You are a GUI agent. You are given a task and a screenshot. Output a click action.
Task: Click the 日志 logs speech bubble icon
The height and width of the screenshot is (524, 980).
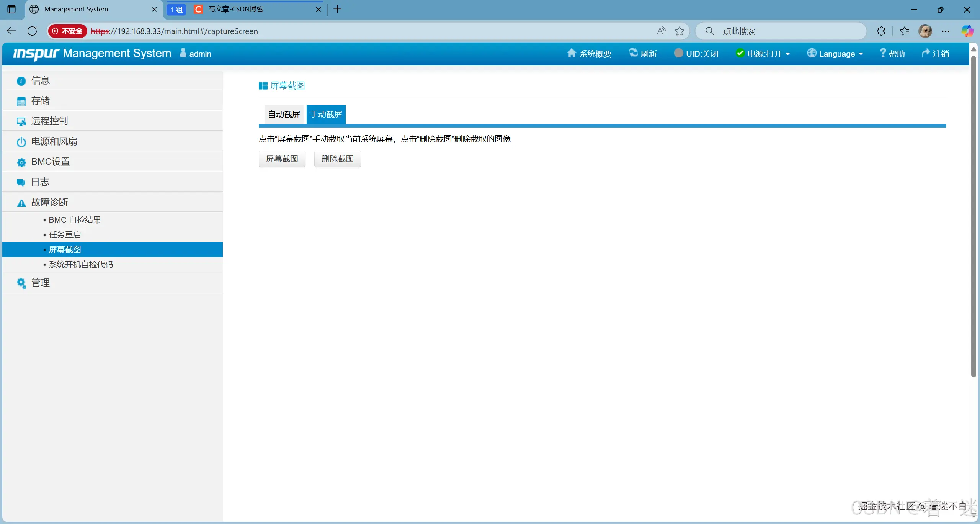(21, 182)
